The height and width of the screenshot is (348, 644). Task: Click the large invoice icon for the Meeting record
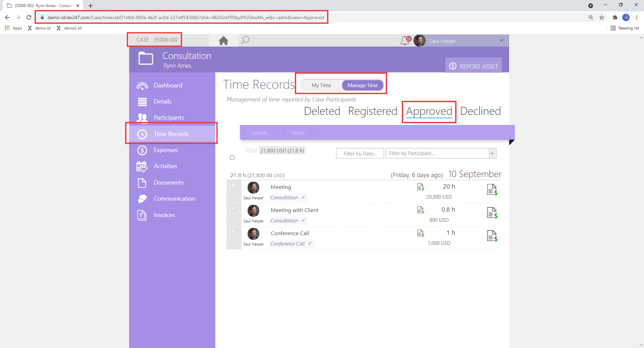point(492,190)
